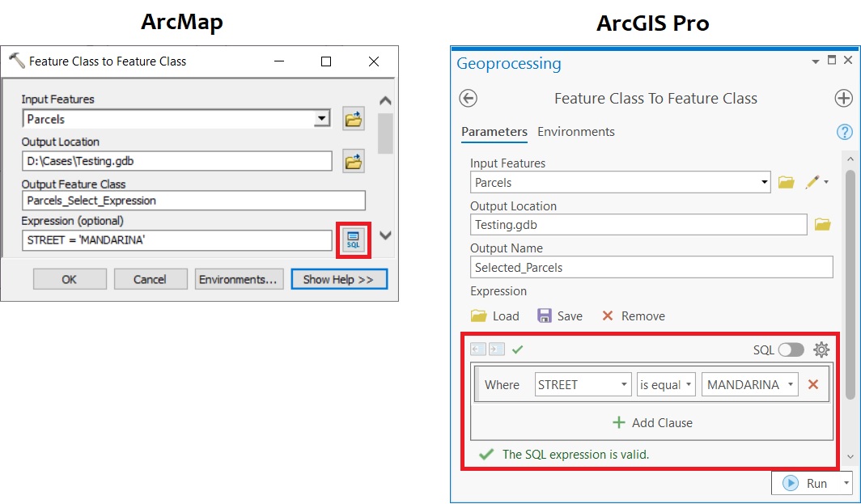Click the Geoprocessing pane title
This screenshot has width=861, height=504.
click(509, 63)
